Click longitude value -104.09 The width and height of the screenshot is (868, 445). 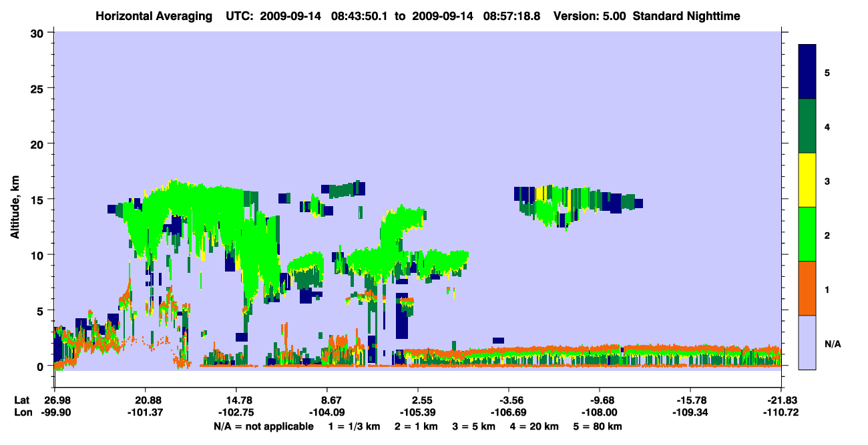[x=327, y=413]
